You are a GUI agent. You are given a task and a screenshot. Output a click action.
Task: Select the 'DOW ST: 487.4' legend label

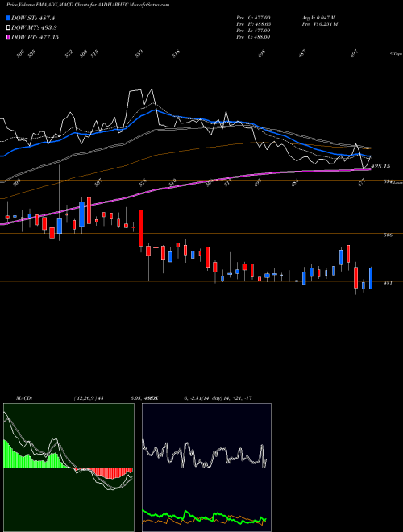click(x=33, y=18)
